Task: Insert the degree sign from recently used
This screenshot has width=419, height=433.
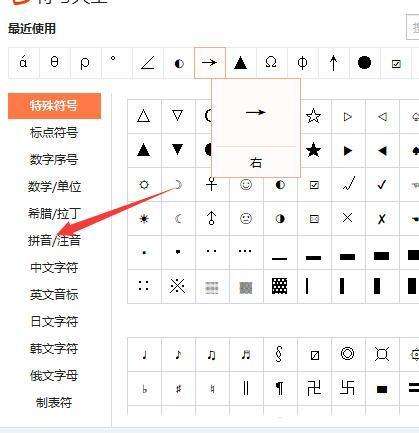Action: click(x=117, y=63)
